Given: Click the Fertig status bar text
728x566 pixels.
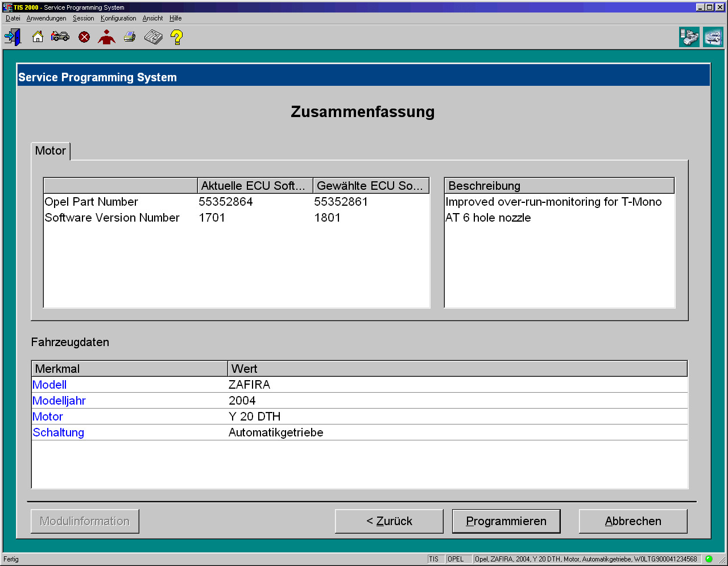Looking at the screenshot, I should [11, 559].
